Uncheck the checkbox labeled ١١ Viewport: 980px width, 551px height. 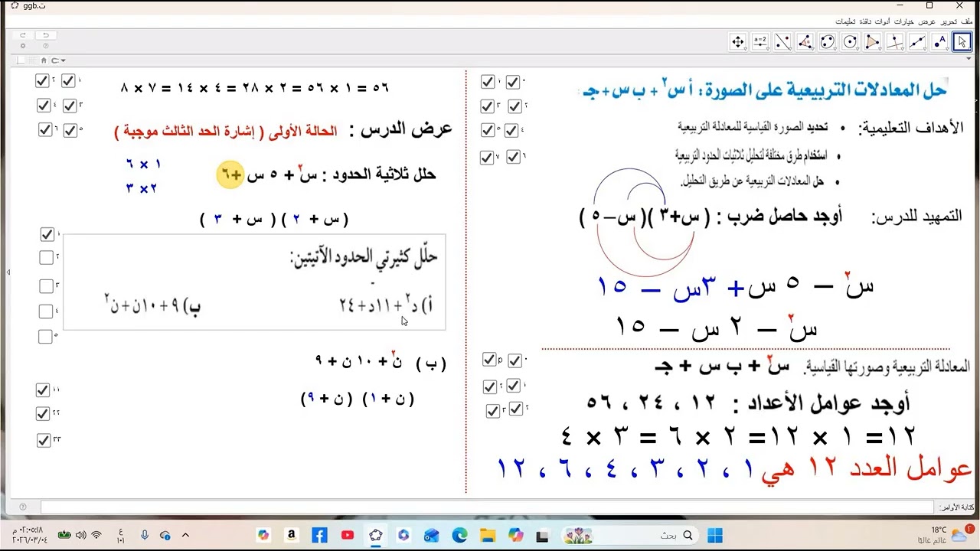[43, 390]
